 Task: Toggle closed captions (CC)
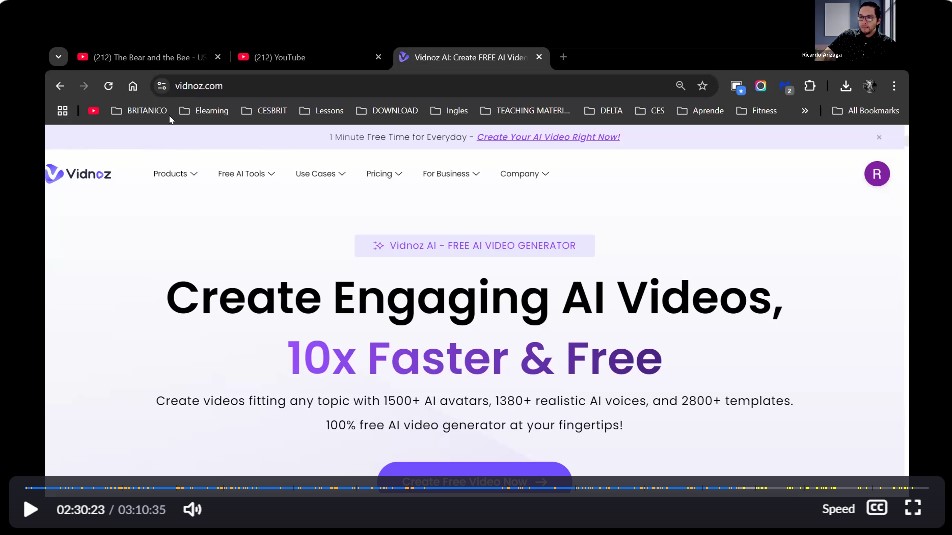point(877,508)
